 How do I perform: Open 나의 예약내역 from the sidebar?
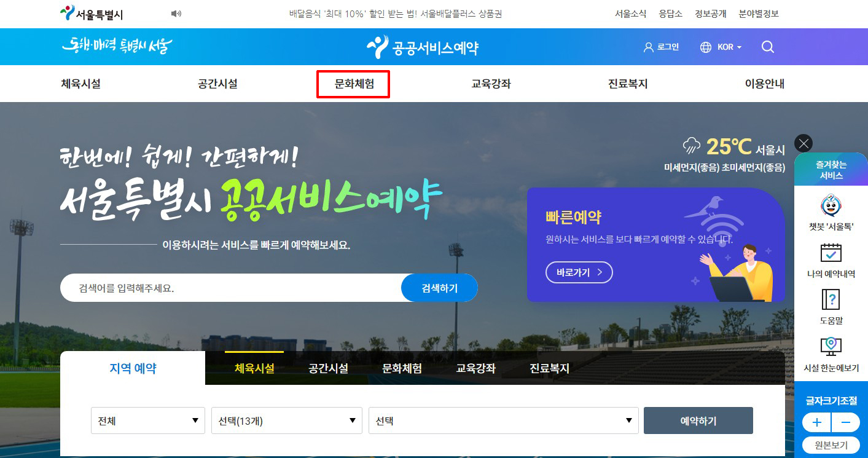click(x=831, y=260)
